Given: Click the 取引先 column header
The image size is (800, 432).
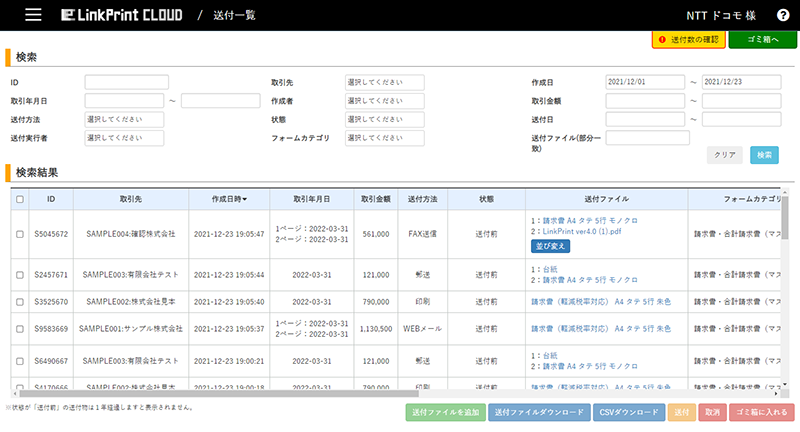Looking at the screenshot, I should point(131,199).
